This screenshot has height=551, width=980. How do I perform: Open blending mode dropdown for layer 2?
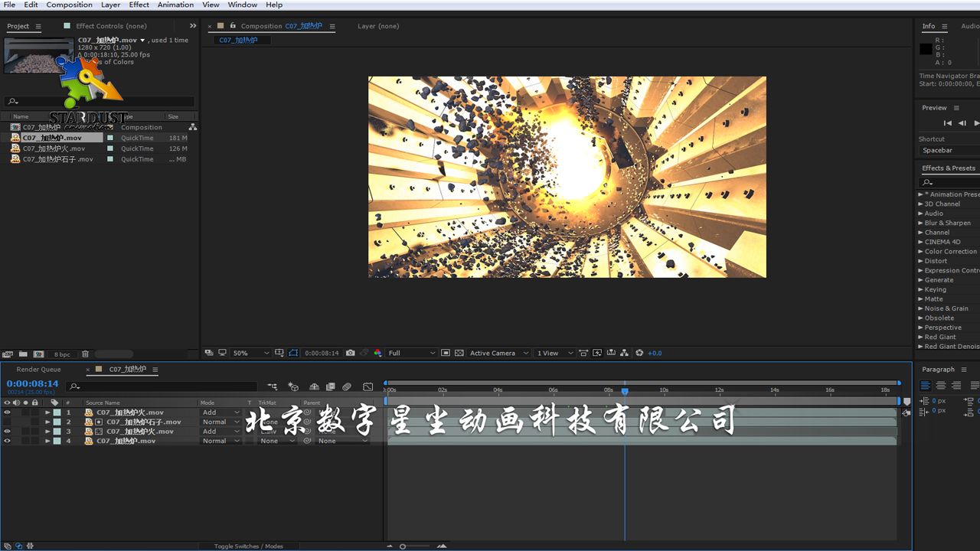(x=221, y=422)
